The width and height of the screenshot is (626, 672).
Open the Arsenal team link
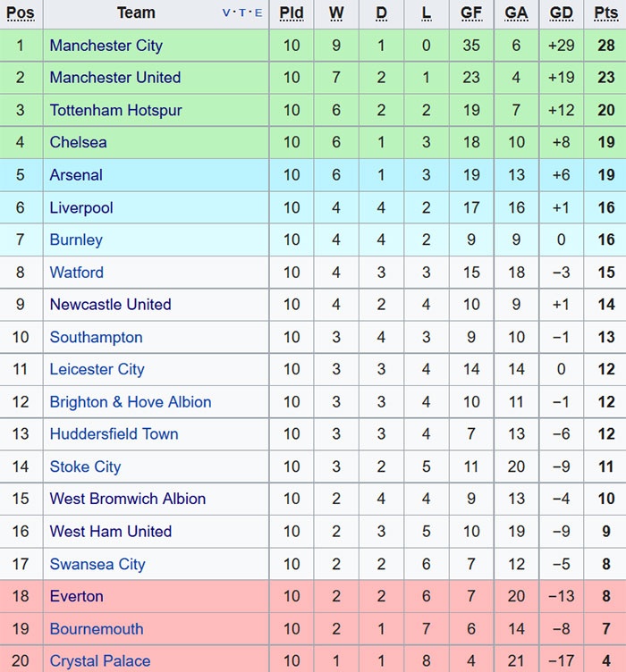coord(76,175)
